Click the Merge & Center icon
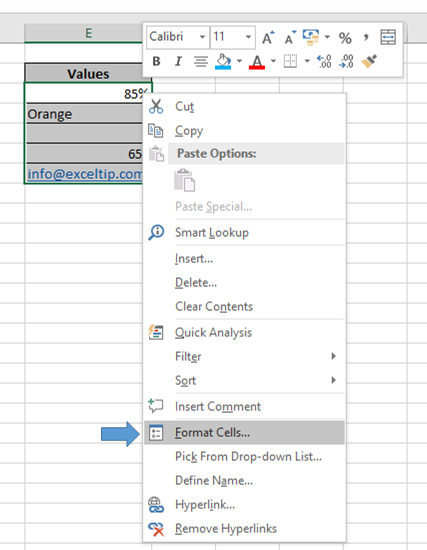This screenshot has height=550, width=427. tap(388, 37)
